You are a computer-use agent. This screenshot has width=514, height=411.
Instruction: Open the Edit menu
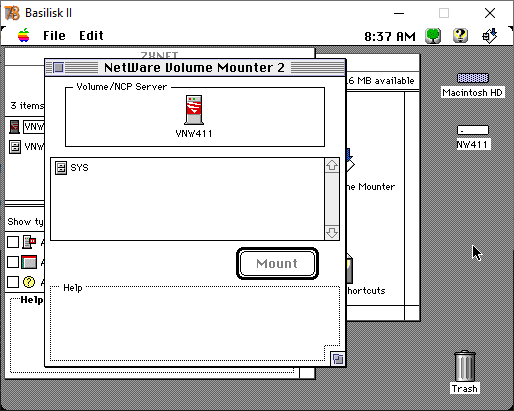(91, 36)
